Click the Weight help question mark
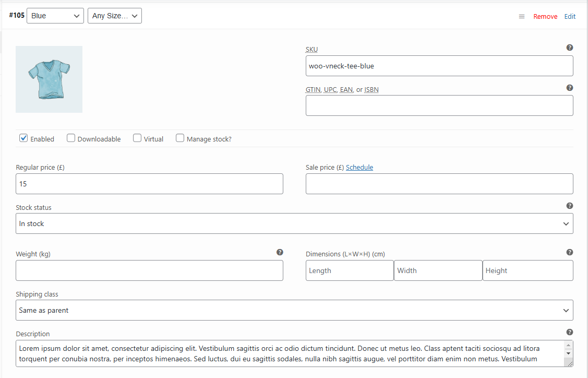 (x=280, y=252)
